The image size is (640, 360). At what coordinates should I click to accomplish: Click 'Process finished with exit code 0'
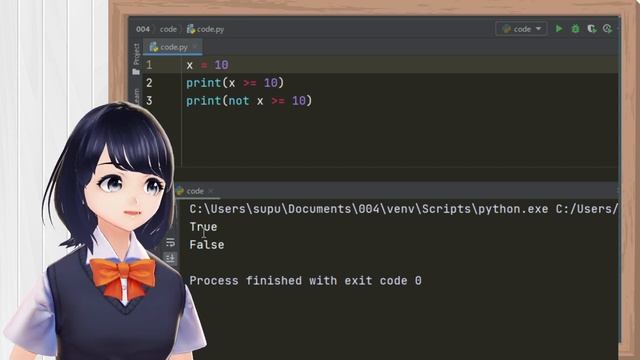click(305, 281)
